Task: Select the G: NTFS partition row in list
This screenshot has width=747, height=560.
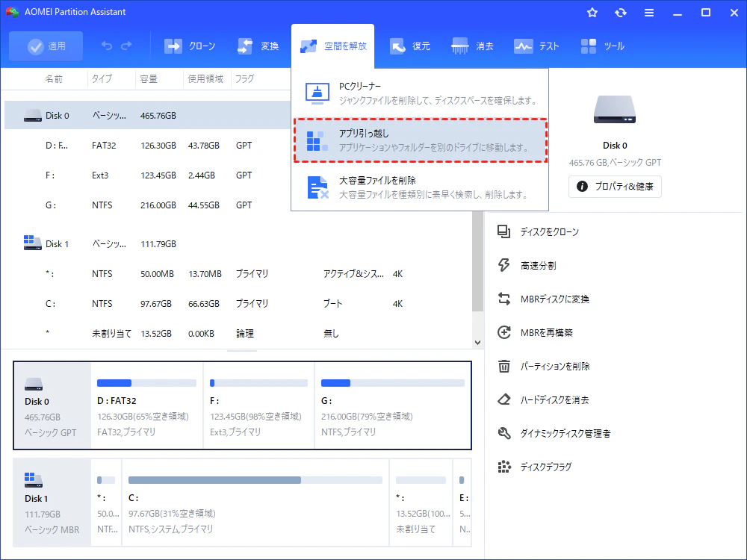Action: pos(147,205)
